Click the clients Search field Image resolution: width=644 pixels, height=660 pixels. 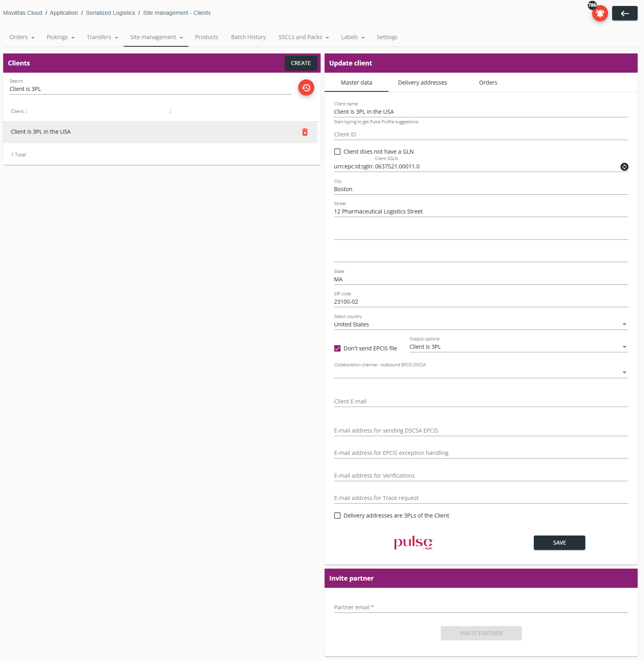click(151, 89)
